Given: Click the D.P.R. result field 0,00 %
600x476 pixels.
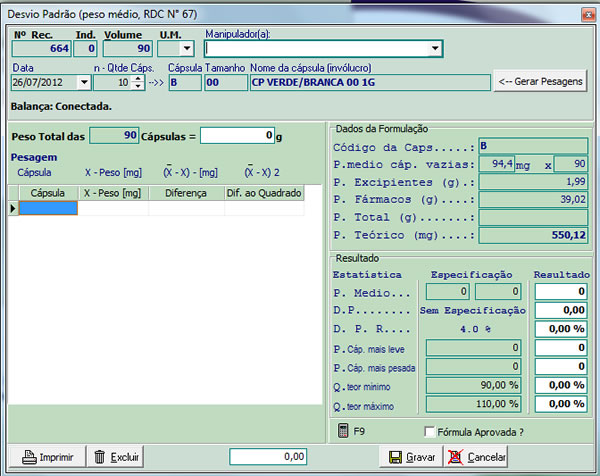Looking at the screenshot, I should point(561,329).
